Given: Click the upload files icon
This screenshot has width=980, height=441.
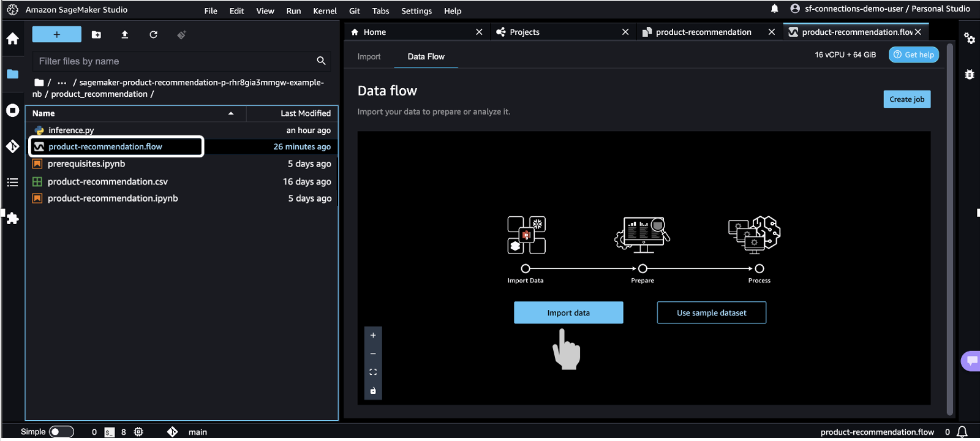Looking at the screenshot, I should click(125, 35).
